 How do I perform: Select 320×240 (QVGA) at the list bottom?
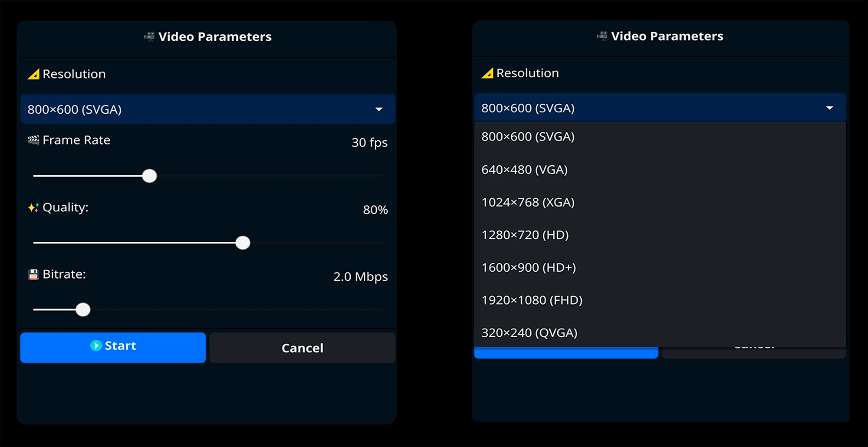tap(529, 332)
